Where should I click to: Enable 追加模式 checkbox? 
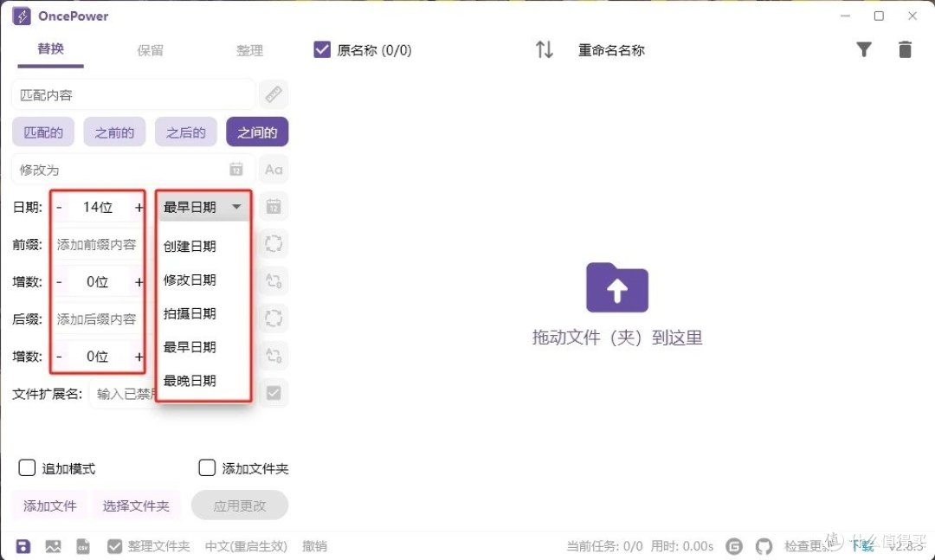pyautogui.click(x=27, y=467)
